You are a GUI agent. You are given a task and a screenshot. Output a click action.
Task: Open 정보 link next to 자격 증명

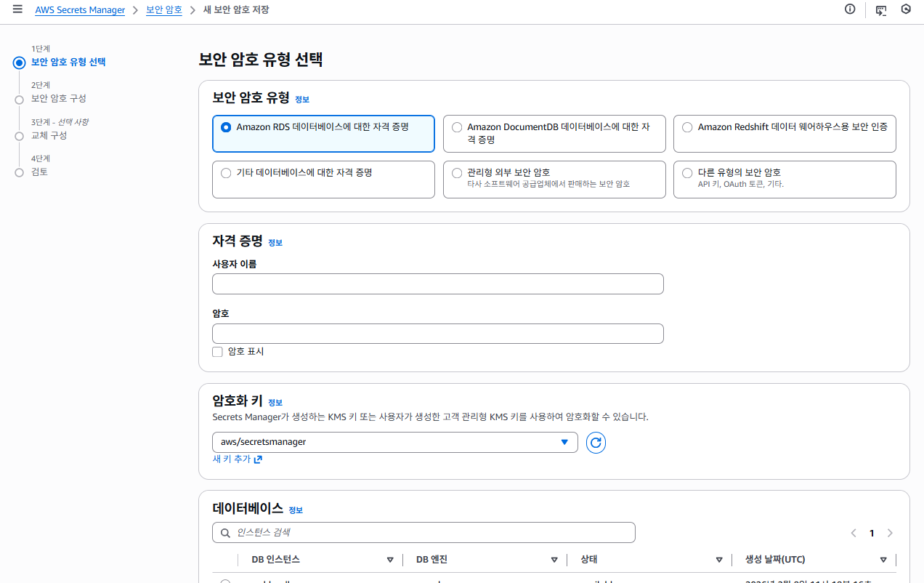click(x=275, y=243)
